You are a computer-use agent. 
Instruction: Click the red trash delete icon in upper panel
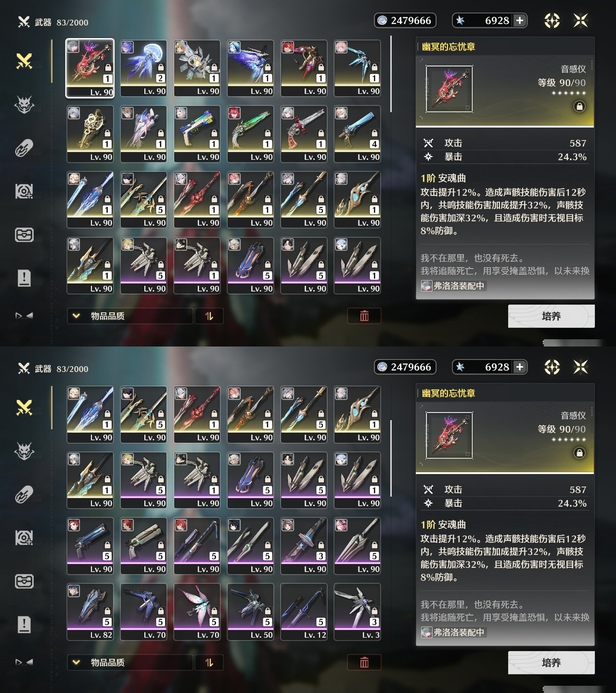click(x=364, y=316)
